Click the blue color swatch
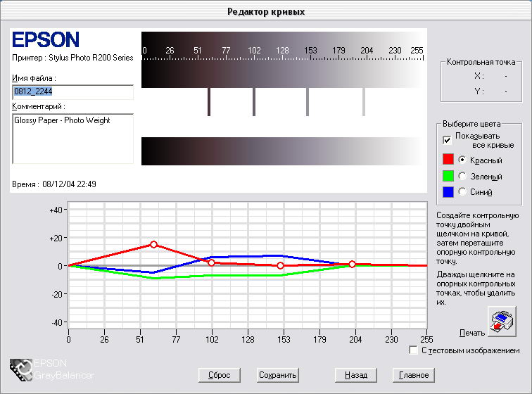This screenshot has width=532, height=394. 448,191
